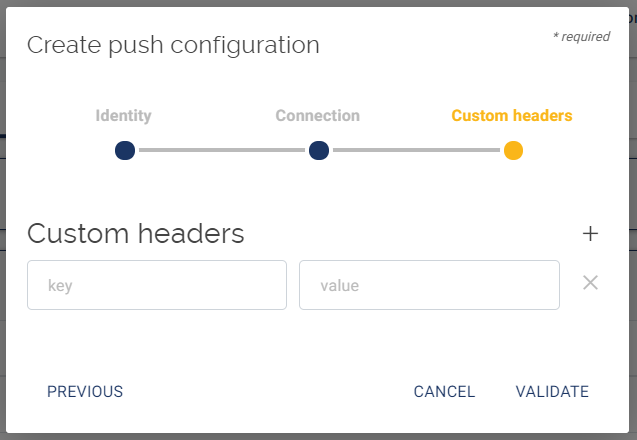Remove the key/value header row
The height and width of the screenshot is (440, 637).
tap(590, 283)
